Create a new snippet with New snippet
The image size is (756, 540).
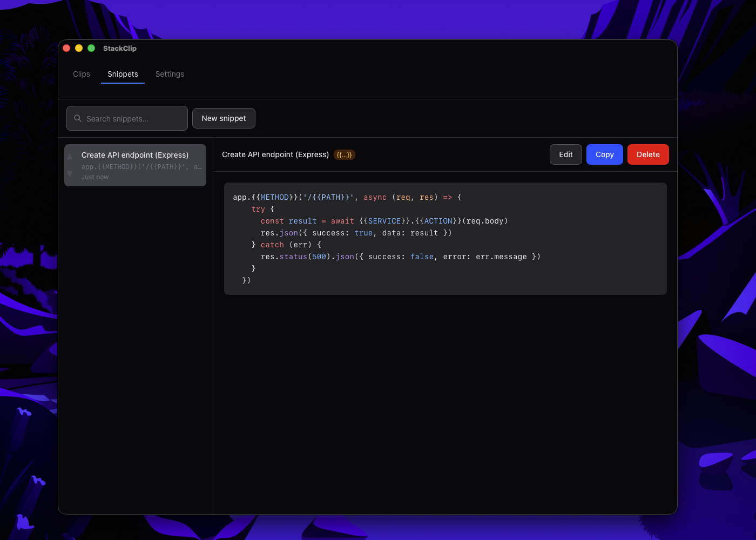pos(224,118)
